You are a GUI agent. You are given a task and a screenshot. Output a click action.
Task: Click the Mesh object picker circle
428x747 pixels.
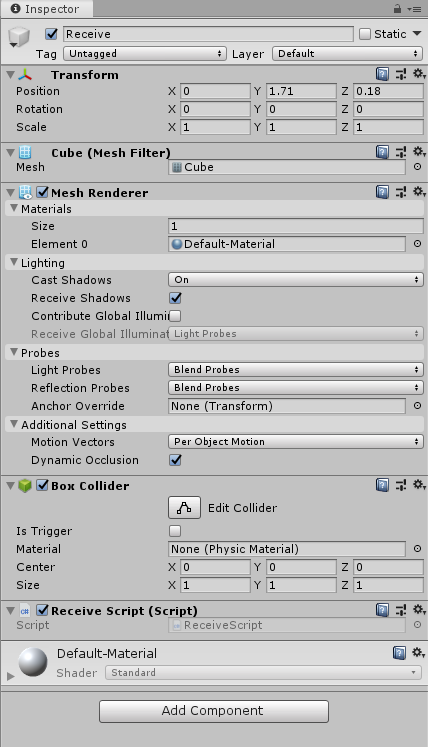418,167
